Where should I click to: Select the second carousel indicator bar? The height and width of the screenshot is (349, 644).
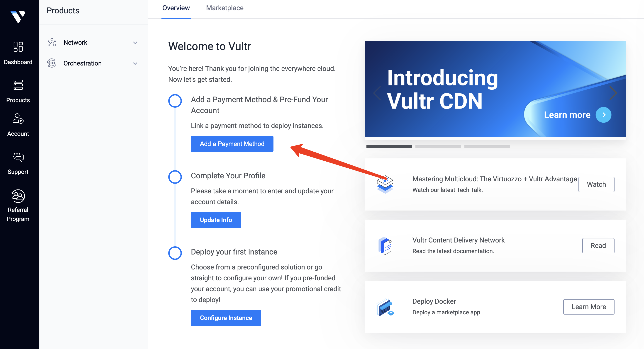pyautogui.click(x=438, y=147)
